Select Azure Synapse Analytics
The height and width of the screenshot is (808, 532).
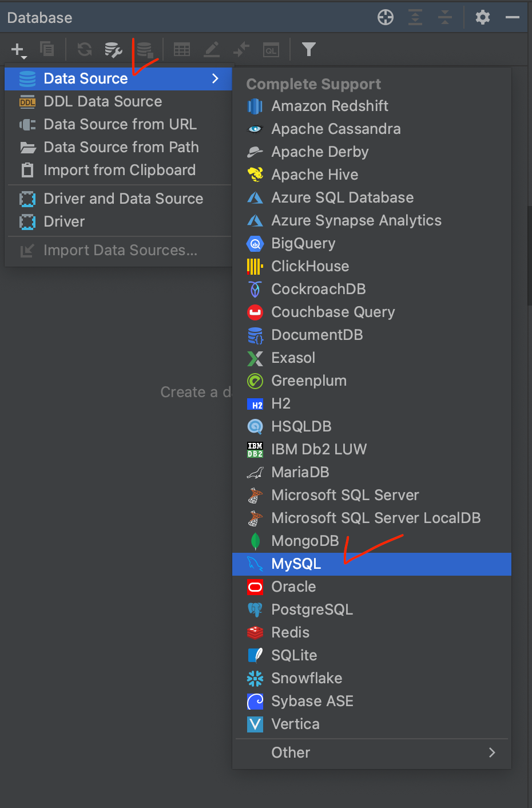pos(372,220)
